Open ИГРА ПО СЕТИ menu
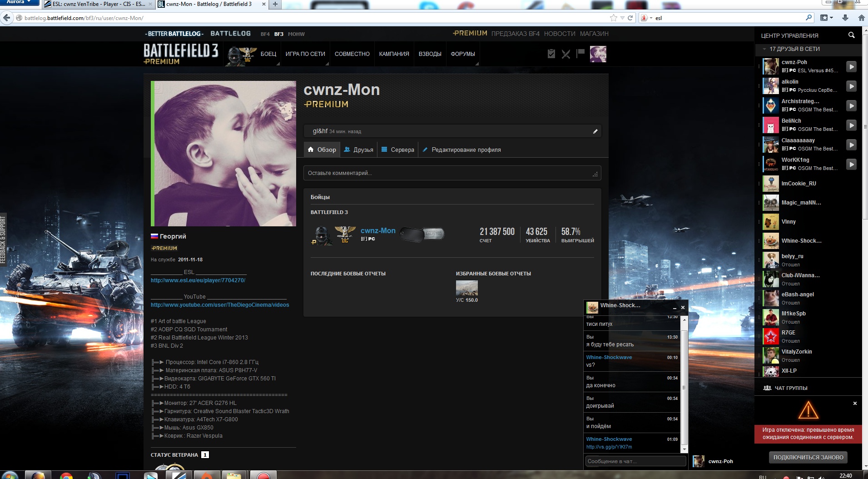The height and width of the screenshot is (479, 868). point(305,54)
